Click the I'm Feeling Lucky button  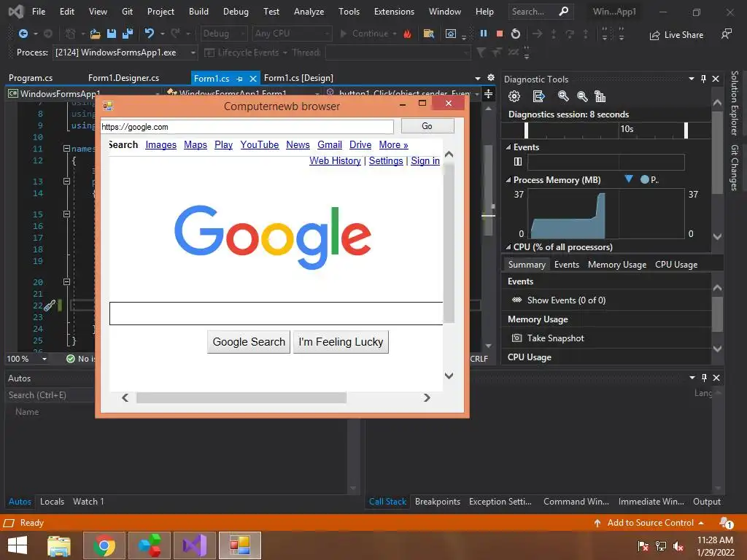pyautogui.click(x=341, y=342)
